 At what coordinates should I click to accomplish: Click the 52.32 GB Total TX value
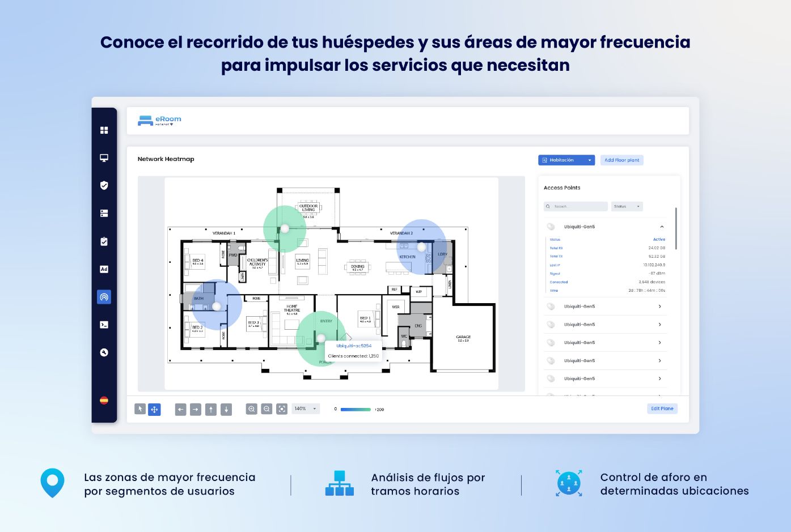657,257
